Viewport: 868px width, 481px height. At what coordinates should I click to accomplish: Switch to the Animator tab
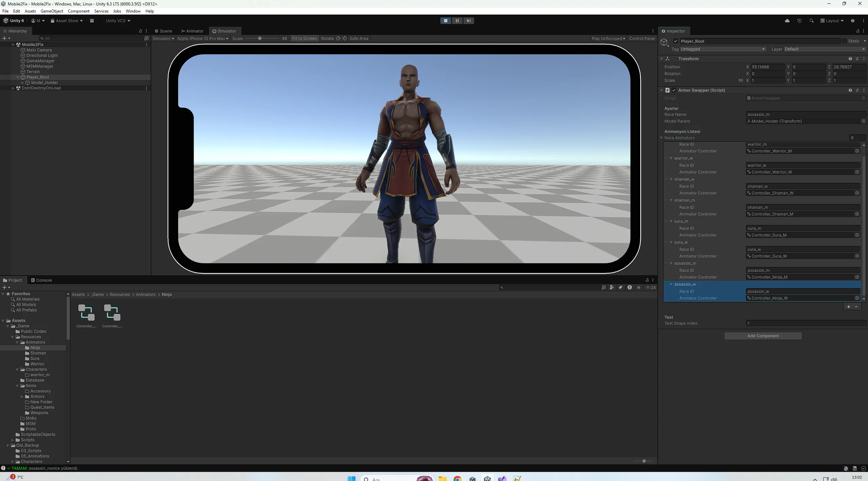pyautogui.click(x=192, y=31)
